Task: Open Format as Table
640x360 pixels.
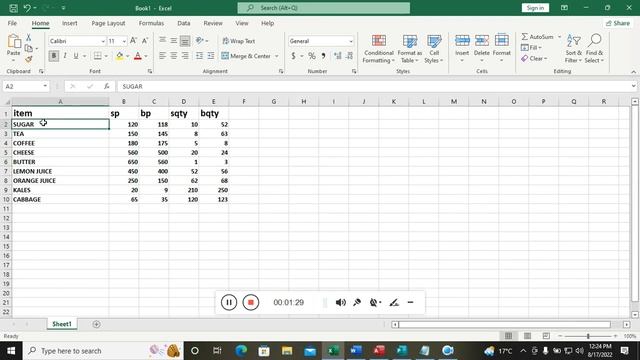Action: [x=409, y=49]
